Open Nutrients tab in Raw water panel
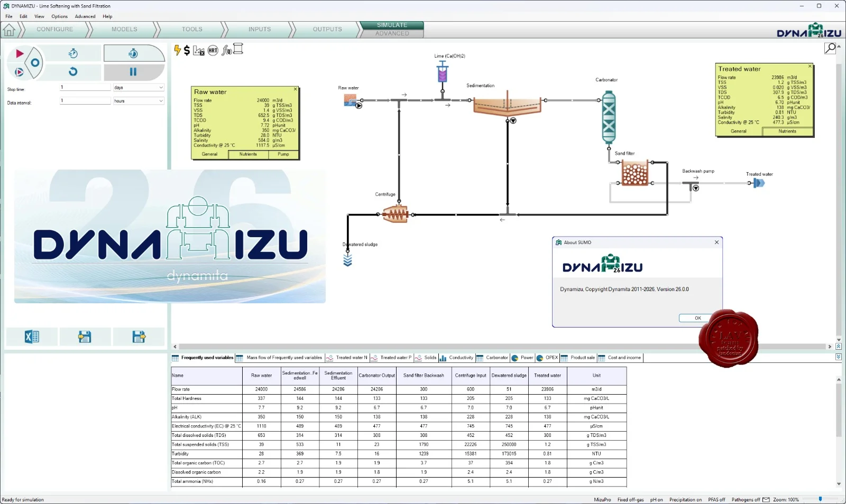The height and width of the screenshot is (504, 846). click(x=248, y=154)
